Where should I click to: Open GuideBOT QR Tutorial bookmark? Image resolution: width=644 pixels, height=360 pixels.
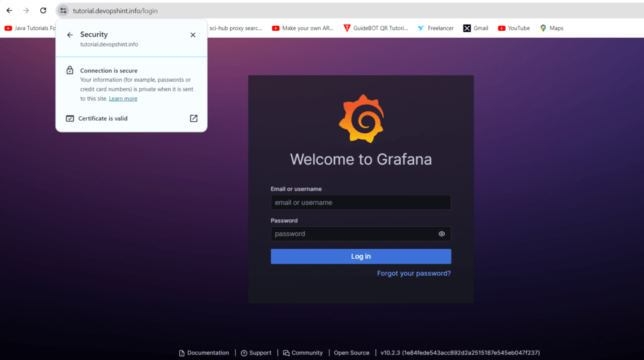pyautogui.click(x=376, y=28)
